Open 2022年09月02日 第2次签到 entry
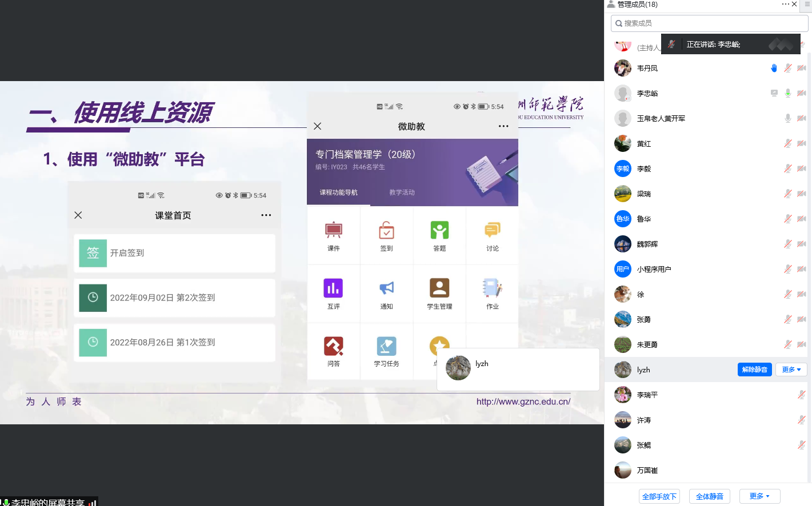The width and height of the screenshot is (812, 506). click(x=175, y=298)
